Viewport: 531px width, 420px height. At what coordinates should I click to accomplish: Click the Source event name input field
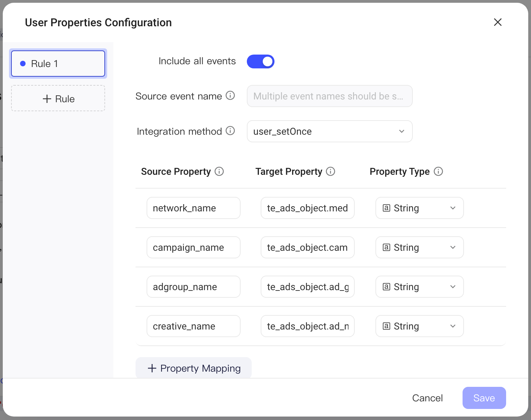tap(330, 96)
